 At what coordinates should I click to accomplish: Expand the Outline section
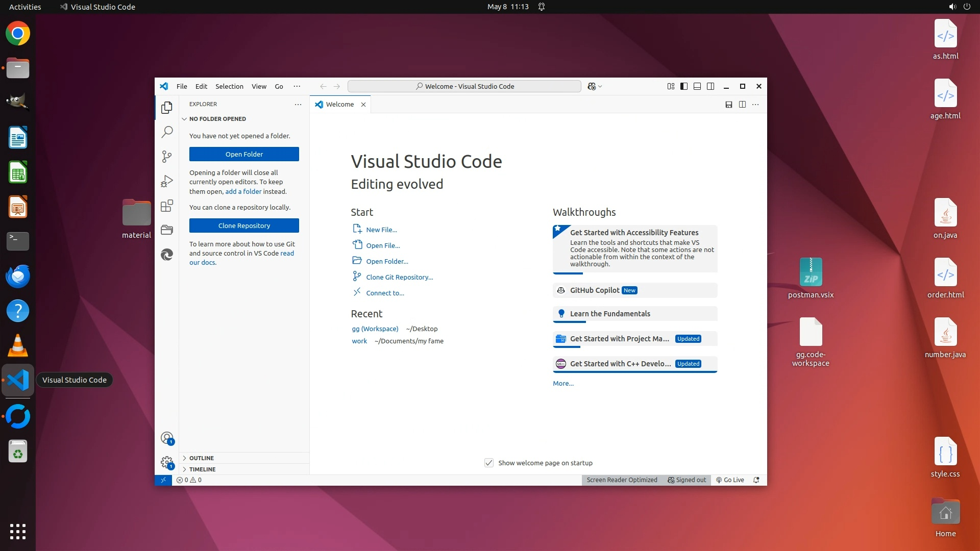coord(202,458)
